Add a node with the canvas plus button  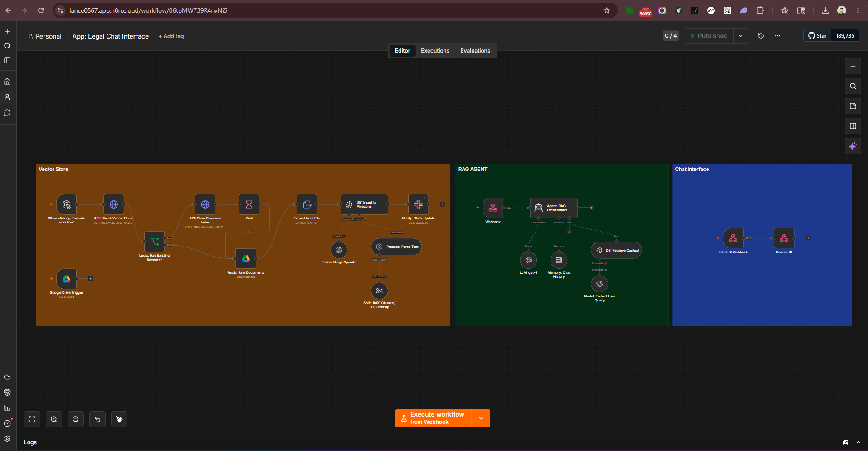click(x=853, y=66)
